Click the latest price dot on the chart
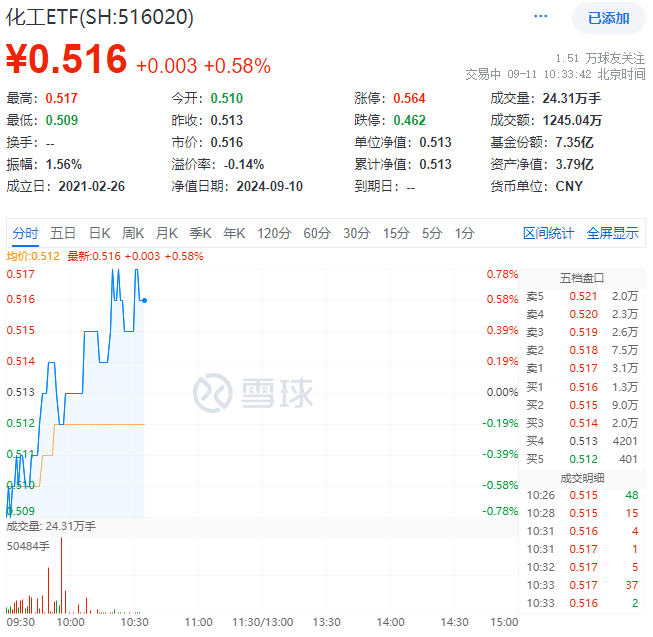 (145, 300)
